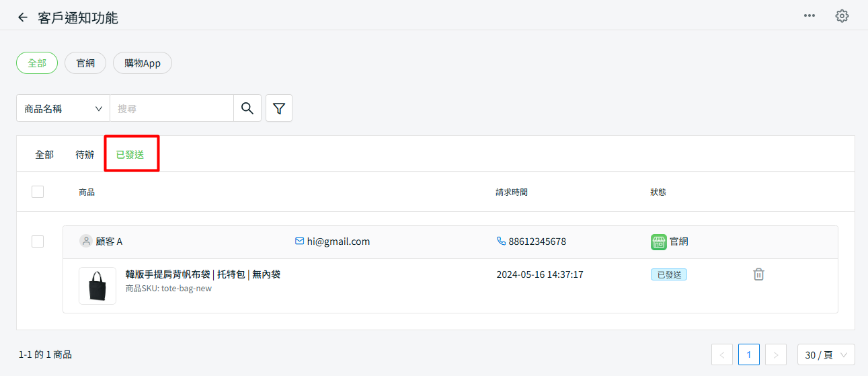Image resolution: width=868 pixels, height=376 pixels.
Task: Click the phone icon beside 88612345678
Action: (x=501, y=241)
